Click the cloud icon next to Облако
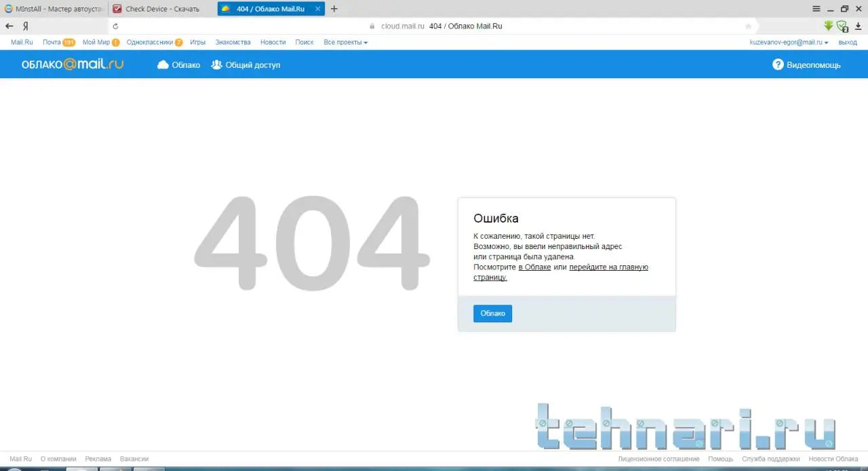Screen dimensions: 868x471 [x=163, y=65]
